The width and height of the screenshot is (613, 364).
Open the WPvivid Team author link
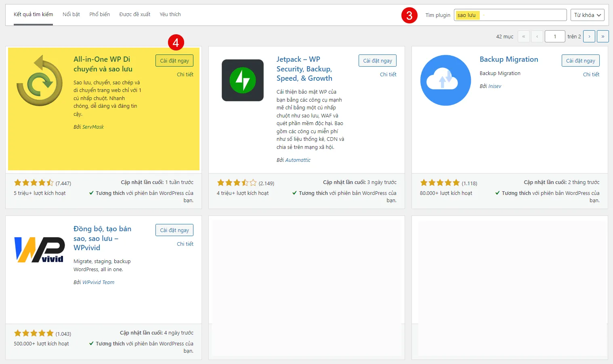(x=98, y=282)
